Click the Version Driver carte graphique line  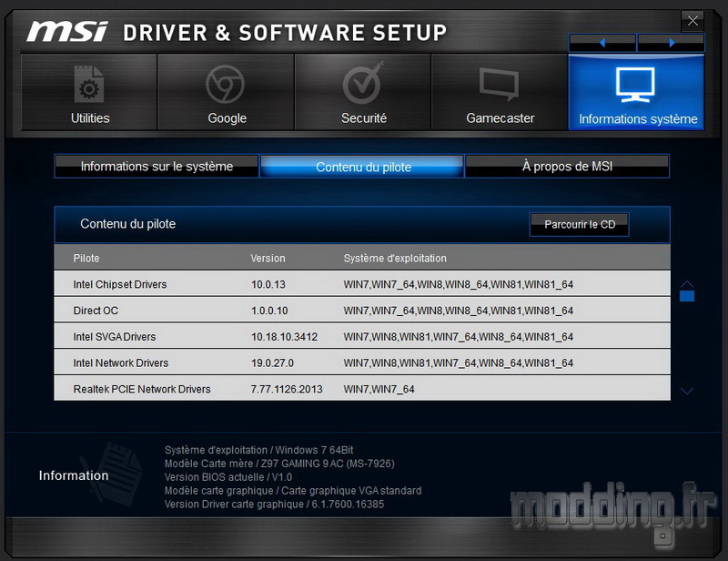pyautogui.click(x=275, y=504)
